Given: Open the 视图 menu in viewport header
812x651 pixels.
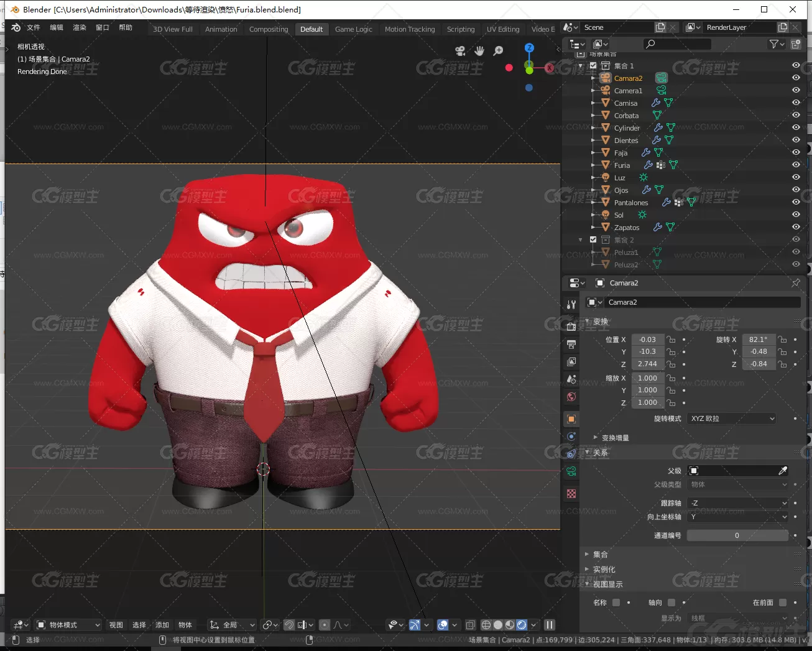Looking at the screenshot, I should click(116, 625).
